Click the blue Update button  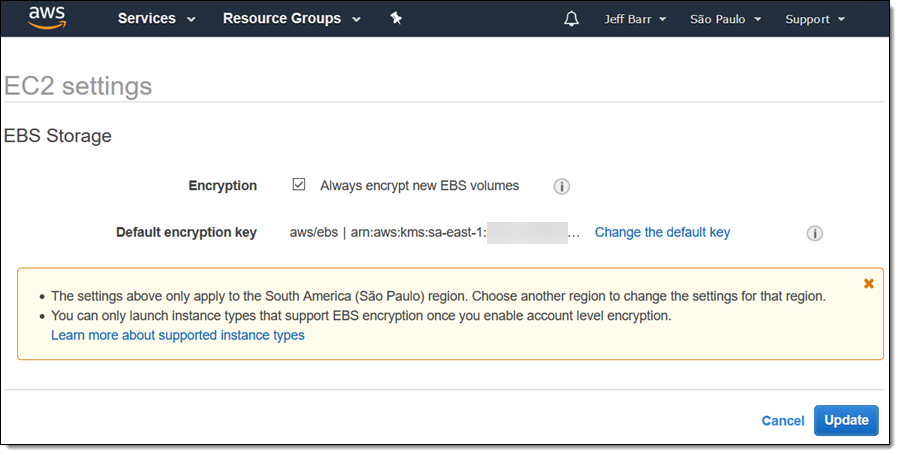point(846,420)
